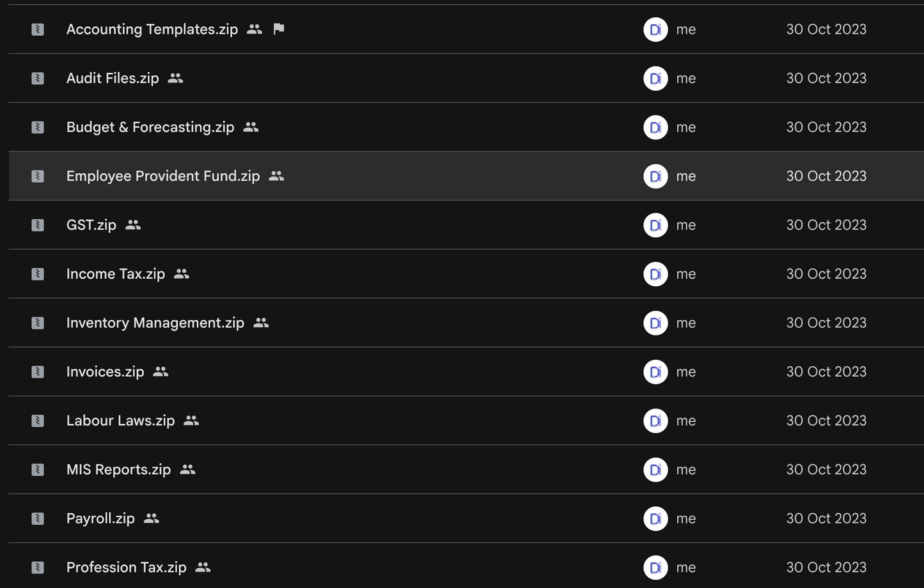Click the flag icon beside Accounting Templates.zip

(279, 29)
